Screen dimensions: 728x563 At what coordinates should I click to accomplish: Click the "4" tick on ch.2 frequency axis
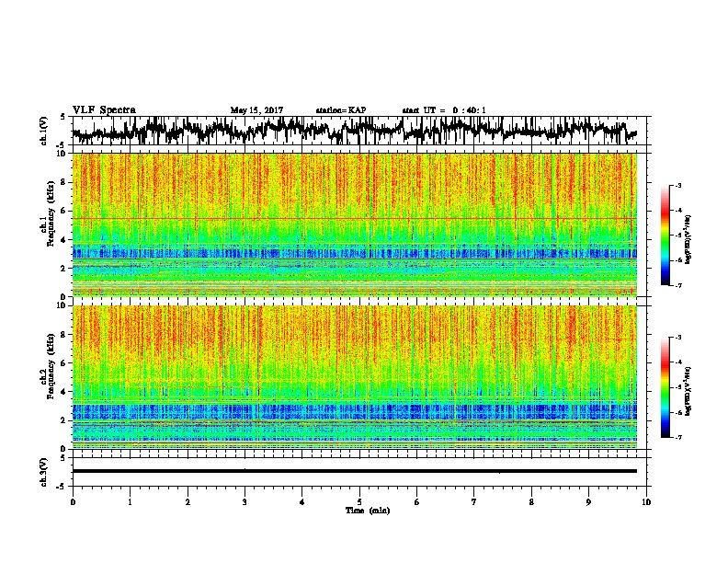64,392
